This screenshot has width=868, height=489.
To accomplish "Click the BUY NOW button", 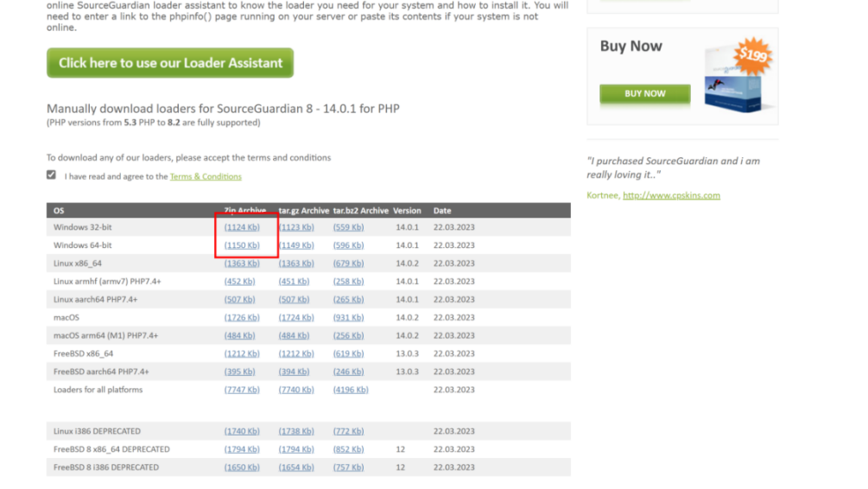I will [x=645, y=93].
